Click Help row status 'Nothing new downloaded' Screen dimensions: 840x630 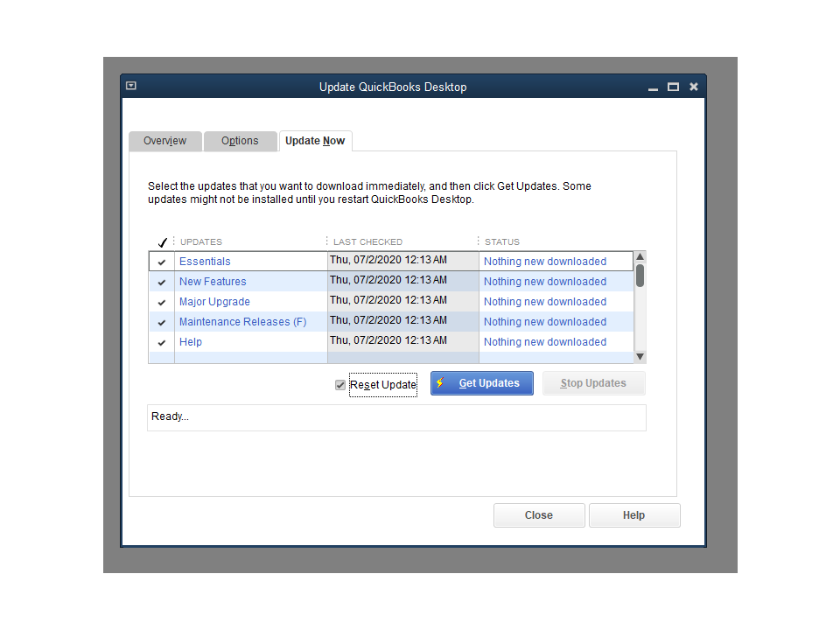tap(545, 342)
